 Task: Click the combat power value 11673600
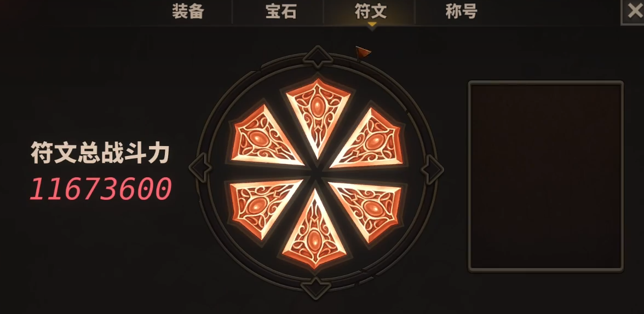pos(100,189)
